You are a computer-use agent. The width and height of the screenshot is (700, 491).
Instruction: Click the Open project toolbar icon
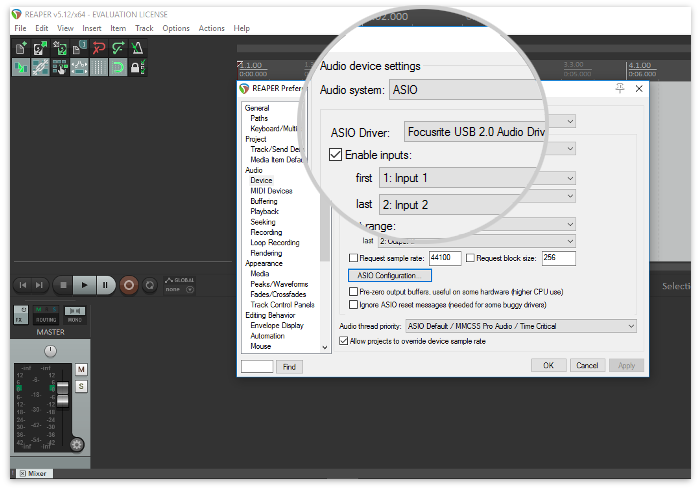coord(40,48)
